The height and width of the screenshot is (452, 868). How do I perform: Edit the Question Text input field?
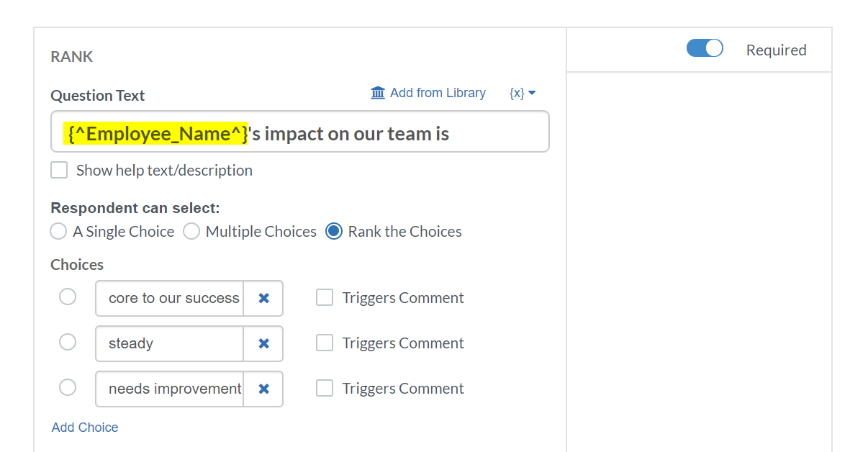point(300,132)
